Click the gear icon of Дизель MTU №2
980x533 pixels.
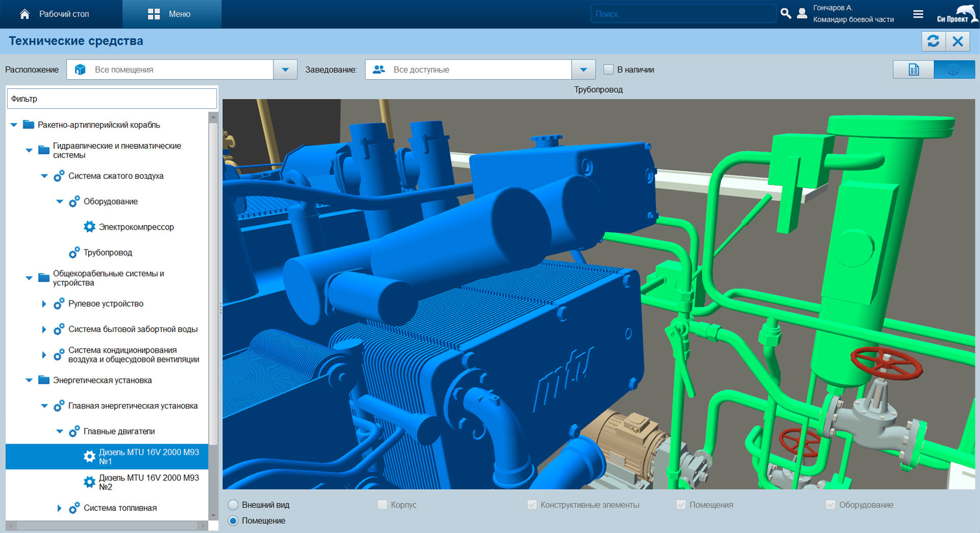tap(89, 482)
